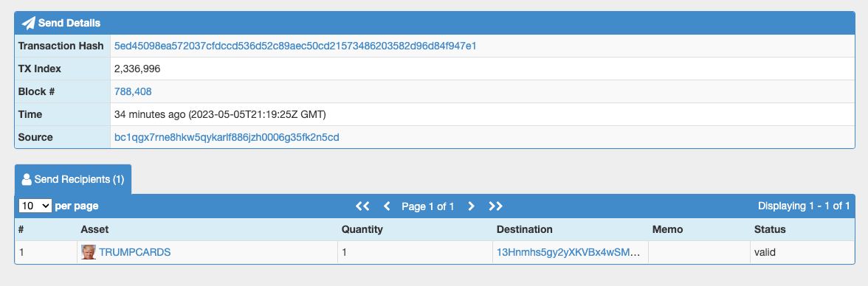Screen dimensions: 868x286
Task: Go to next page arrow
Action: click(x=471, y=206)
